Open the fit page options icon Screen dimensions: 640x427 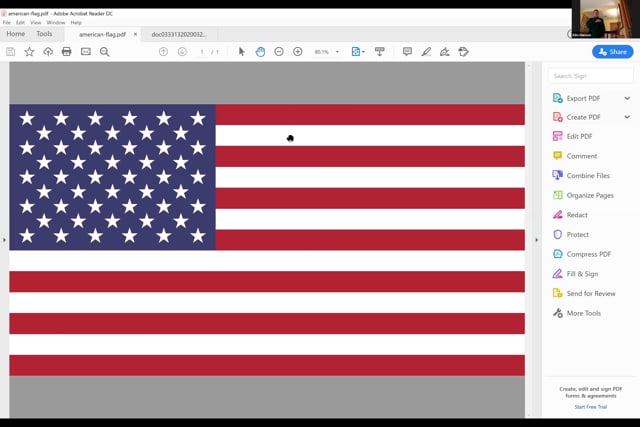[x=358, y=52]
